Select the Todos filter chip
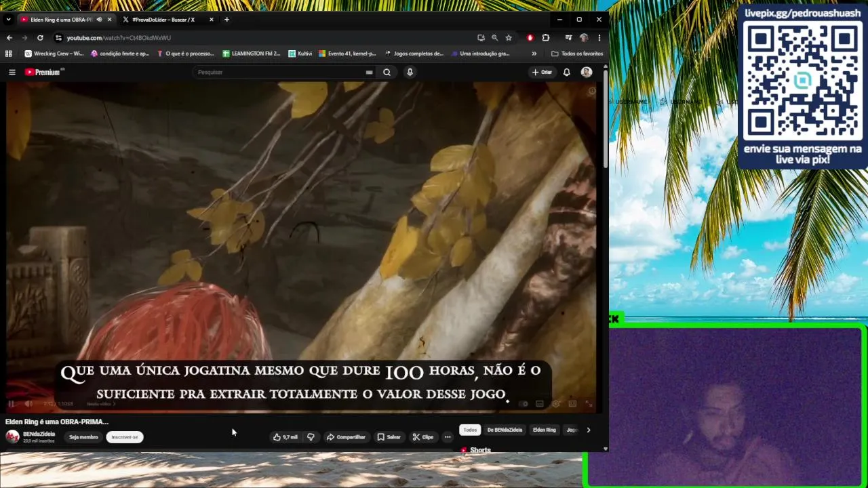The height and width of the screenshot is (488, 868). pyautogui.click(x=470, y=430)
